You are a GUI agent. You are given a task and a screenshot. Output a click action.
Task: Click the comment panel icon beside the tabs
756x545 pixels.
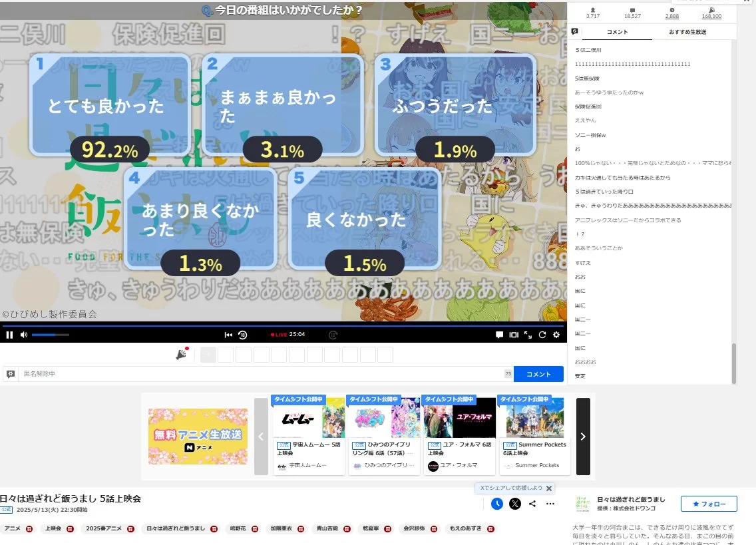tap(575, 31)
